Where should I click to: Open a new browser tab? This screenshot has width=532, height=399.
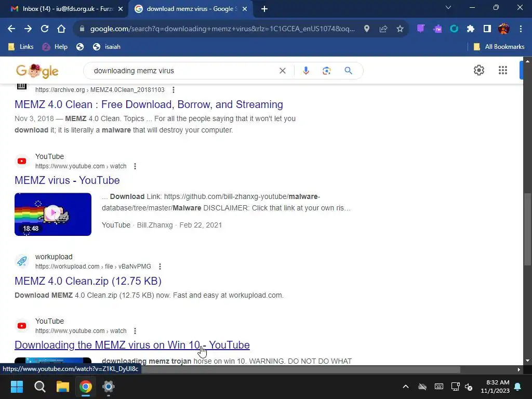click(264, 9)
